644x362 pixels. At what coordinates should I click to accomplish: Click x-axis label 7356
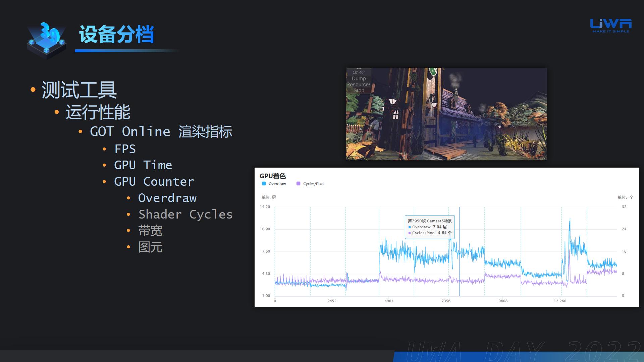[x=446, y=301]
